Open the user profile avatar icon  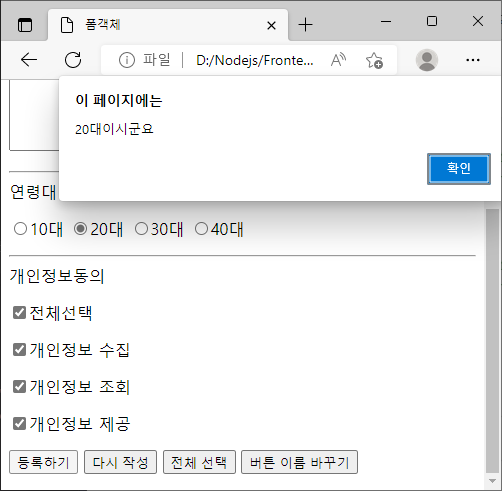[x=427, y=60]
